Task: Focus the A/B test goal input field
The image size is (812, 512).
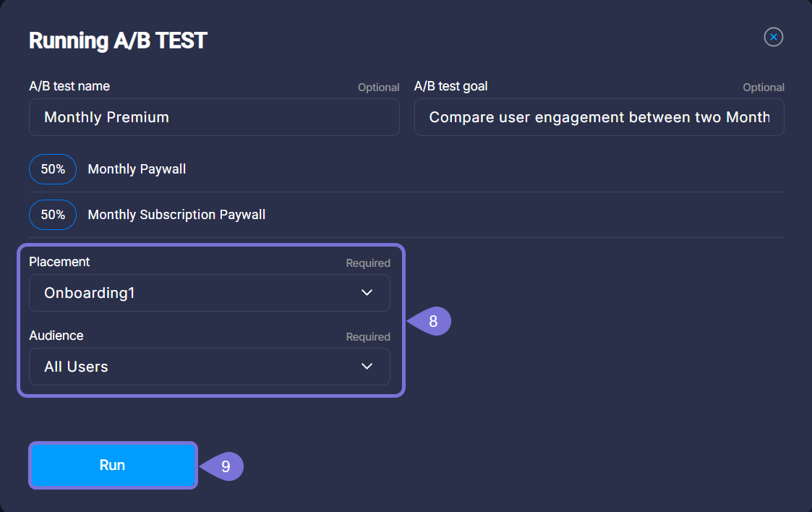Action: tap(599, 117)
